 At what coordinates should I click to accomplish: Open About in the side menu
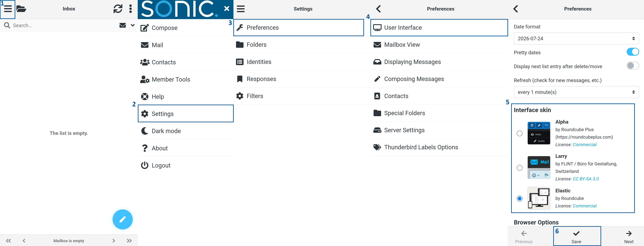pyautogui.click(x=186, y=148)
